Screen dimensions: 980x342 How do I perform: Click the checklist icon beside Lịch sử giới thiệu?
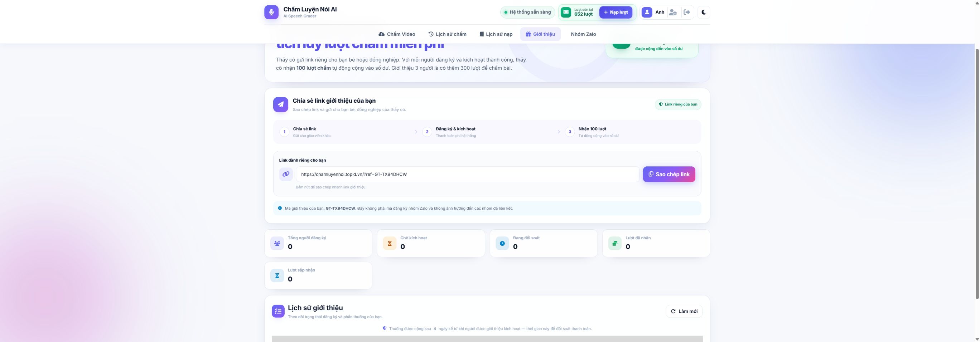[278, 311]
